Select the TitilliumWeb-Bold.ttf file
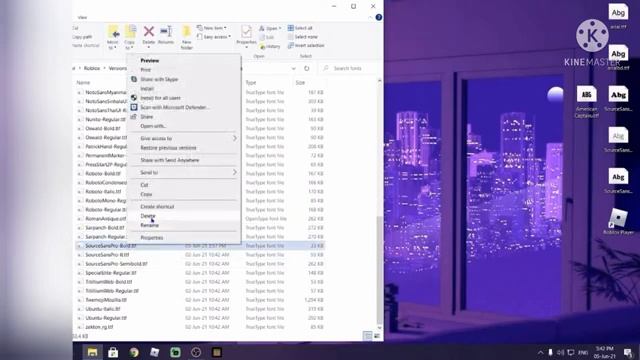This screenshot has height=360, width=640. pos(109,282)
